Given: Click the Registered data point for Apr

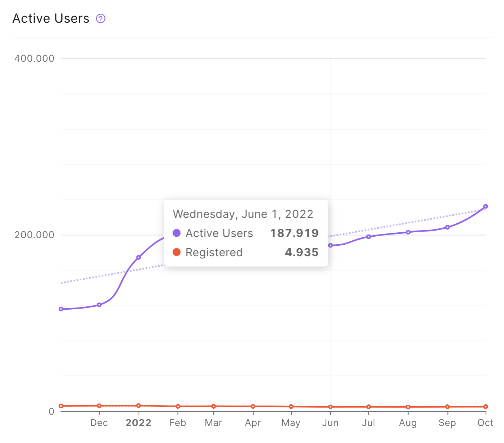Looking at the screenshot, I should pyautogui.click(x=253, y=407).
